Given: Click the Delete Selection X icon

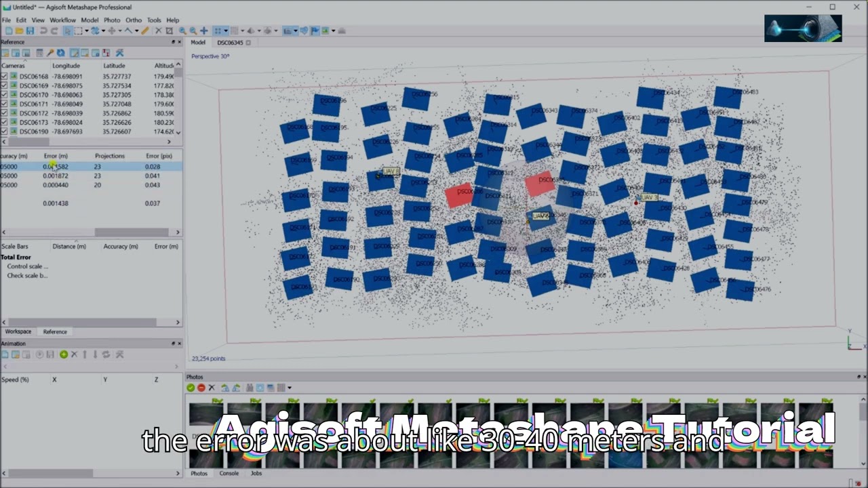Looking at the screenshot, I should 158,30.
